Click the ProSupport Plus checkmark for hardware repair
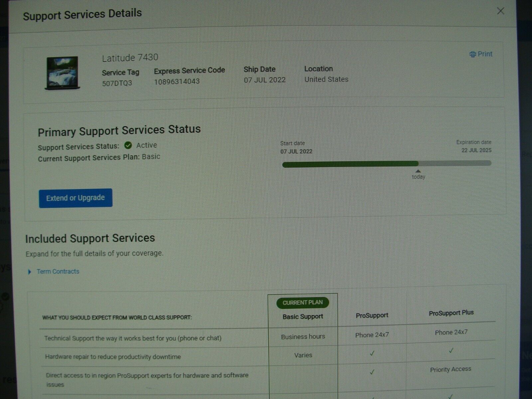This screenshot has width=532, height=399. (x=451, y=350)
